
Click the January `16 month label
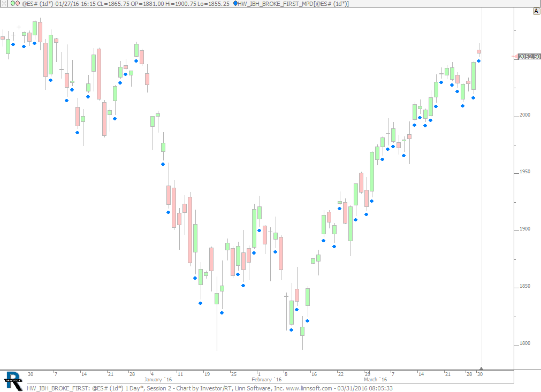[x=158, y=380]
